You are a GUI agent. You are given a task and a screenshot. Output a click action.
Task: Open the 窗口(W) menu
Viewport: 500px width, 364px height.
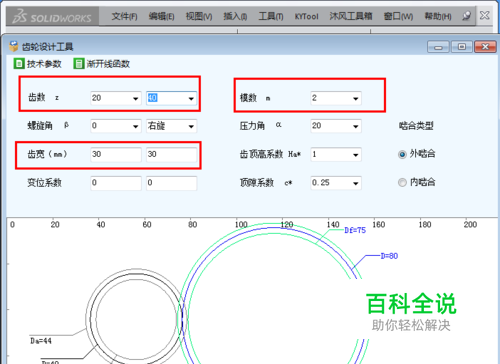pyautogui.click(x=398, y=16)
